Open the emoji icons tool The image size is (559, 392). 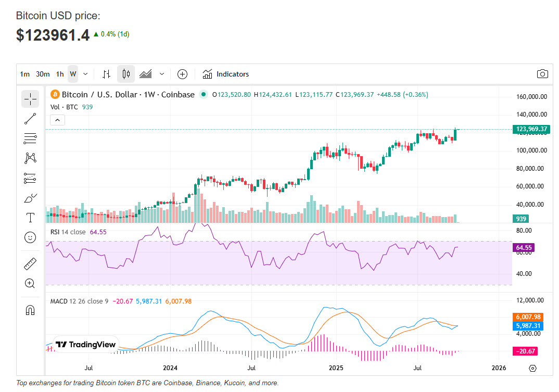[30, 237]
